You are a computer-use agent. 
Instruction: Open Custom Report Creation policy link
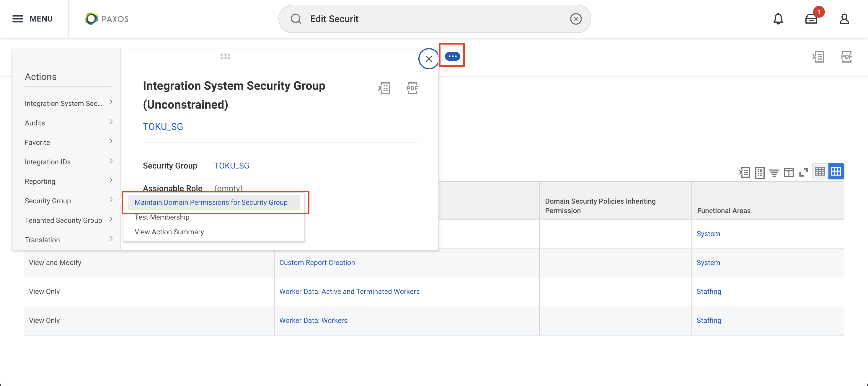coord(317,262)
